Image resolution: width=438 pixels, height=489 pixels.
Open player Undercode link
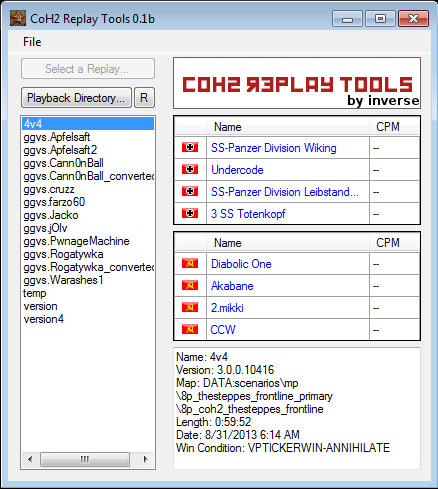(237, 170)
